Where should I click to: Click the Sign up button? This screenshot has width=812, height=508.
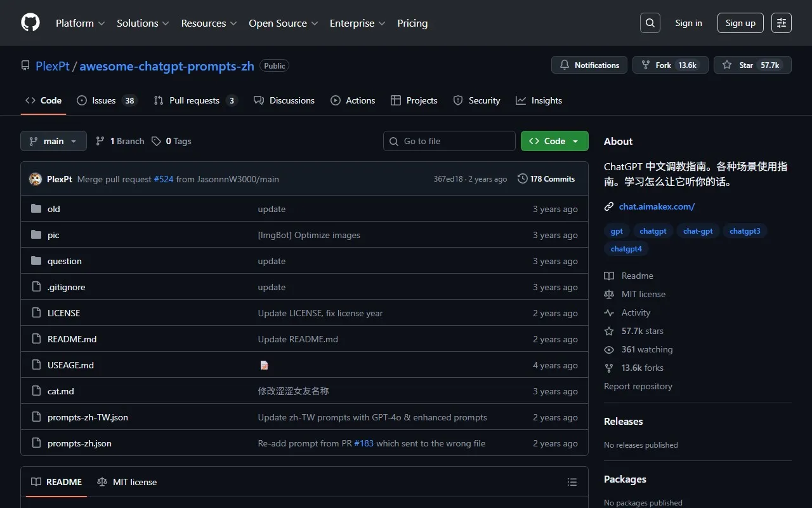[x=740, y=23]
